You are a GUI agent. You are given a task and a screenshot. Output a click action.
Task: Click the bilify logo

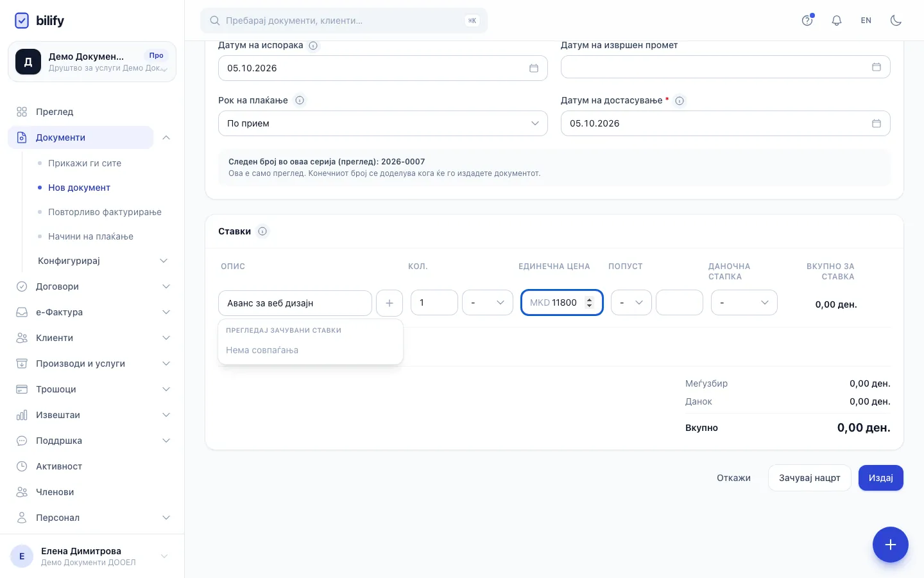39,21
